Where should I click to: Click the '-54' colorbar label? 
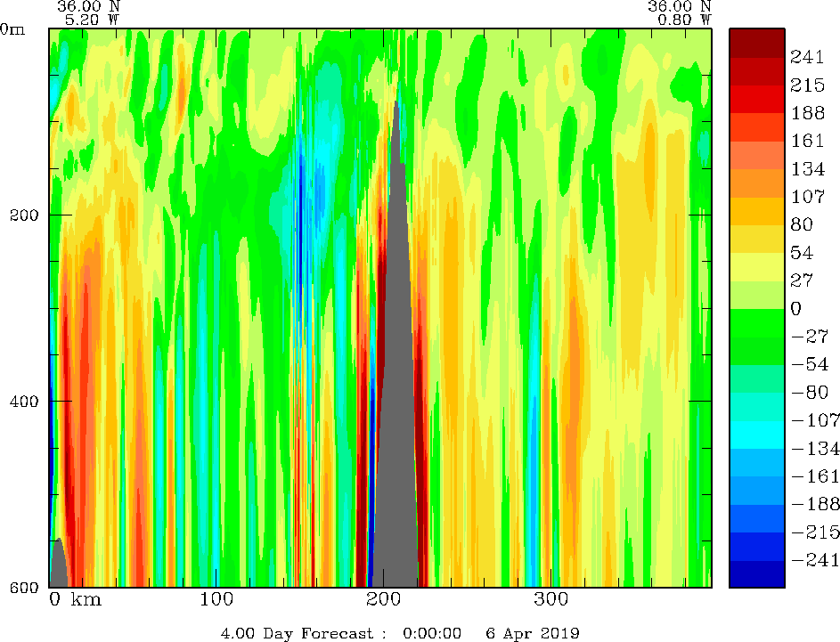(810, 365)
